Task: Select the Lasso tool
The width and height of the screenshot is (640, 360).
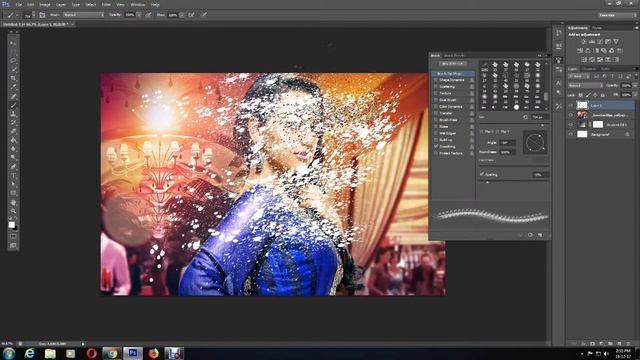Action: pos(13,60)
